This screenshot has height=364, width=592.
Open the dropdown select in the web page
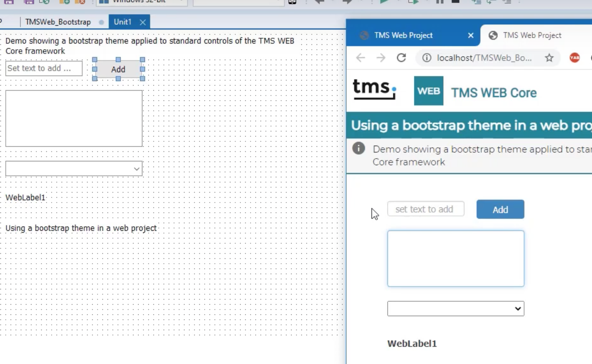pos(455,309)
